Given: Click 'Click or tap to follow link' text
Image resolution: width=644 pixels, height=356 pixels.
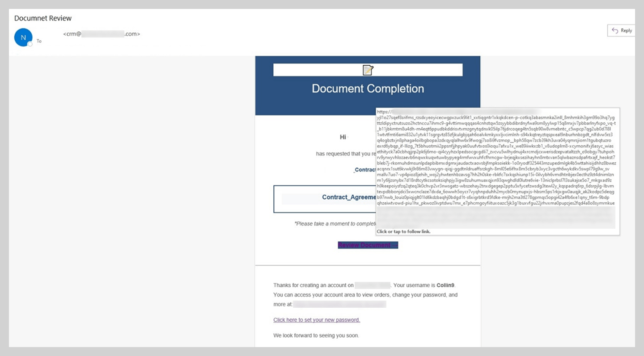Looking at the screenshot, I should pos(403,231).
